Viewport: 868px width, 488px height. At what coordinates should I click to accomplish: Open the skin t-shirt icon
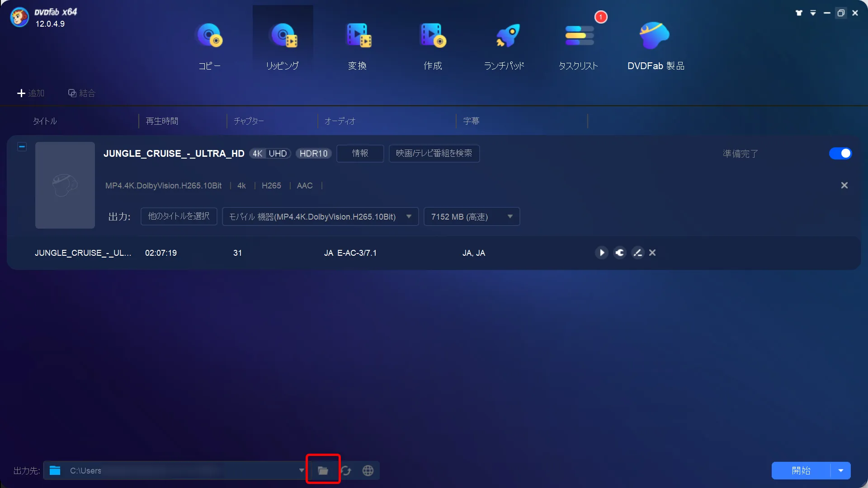(799, 13)
